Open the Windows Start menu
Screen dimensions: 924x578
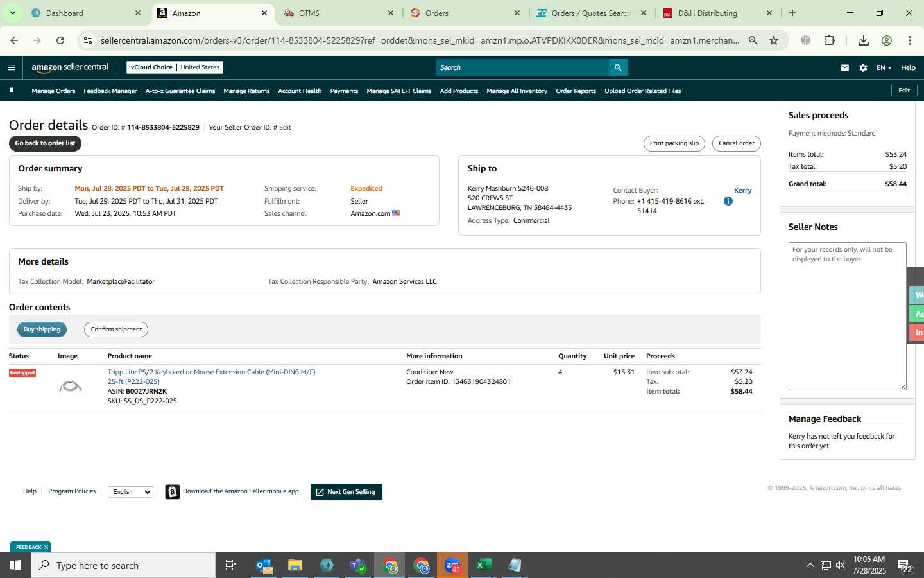15,565
